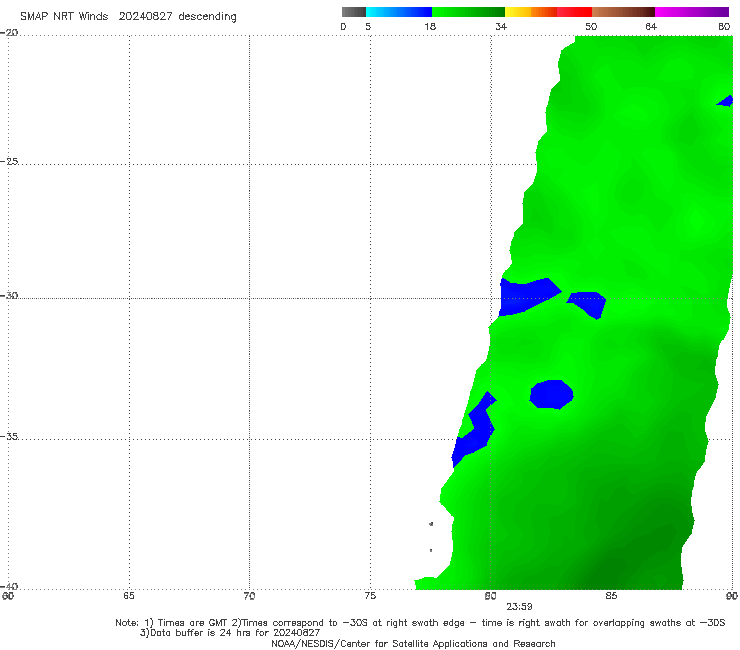The height and width of the screenshot is (650, 740).
Task: Click the title text 'SMAP NRT Winds 20240827 descending'
Action: 128,16
